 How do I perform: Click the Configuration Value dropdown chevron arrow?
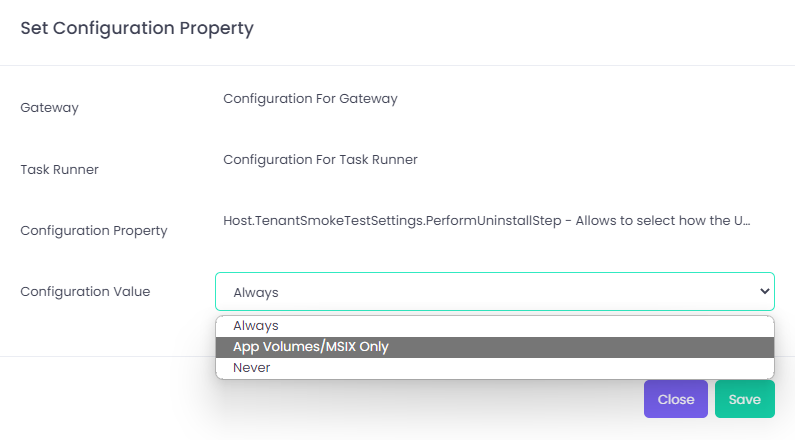tap(765, 291)
